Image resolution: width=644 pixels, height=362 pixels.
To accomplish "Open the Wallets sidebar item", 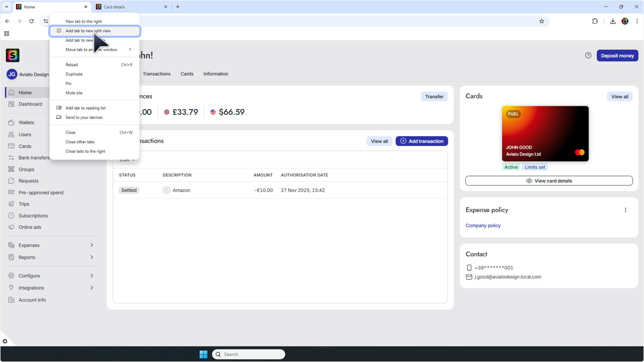I will [26, 123].
